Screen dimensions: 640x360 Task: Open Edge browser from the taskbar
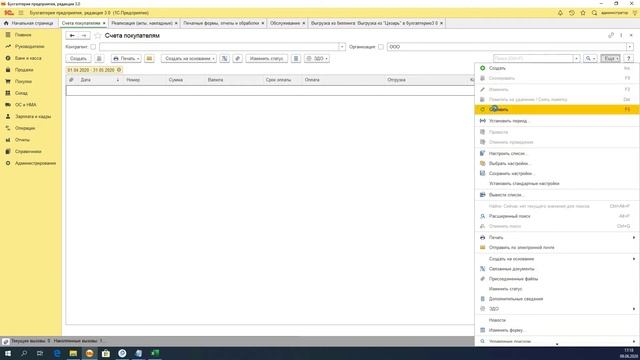(57, 353)
